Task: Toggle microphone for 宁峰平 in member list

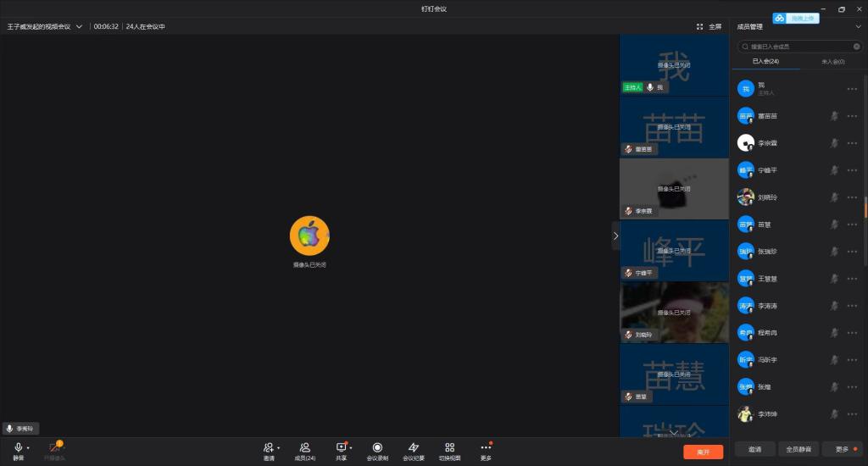Action: (834, 170)
